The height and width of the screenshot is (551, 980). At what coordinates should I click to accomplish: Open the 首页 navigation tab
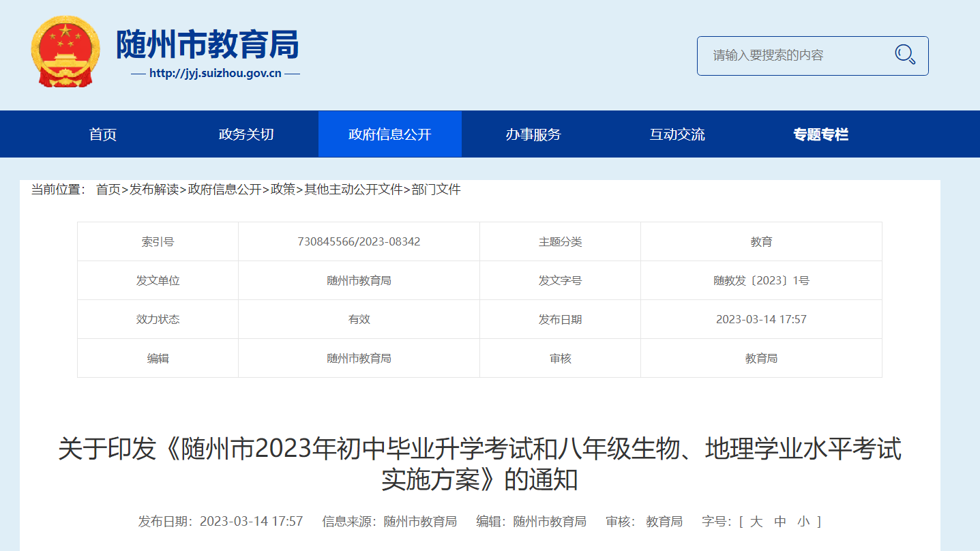(x=103, y=134)
